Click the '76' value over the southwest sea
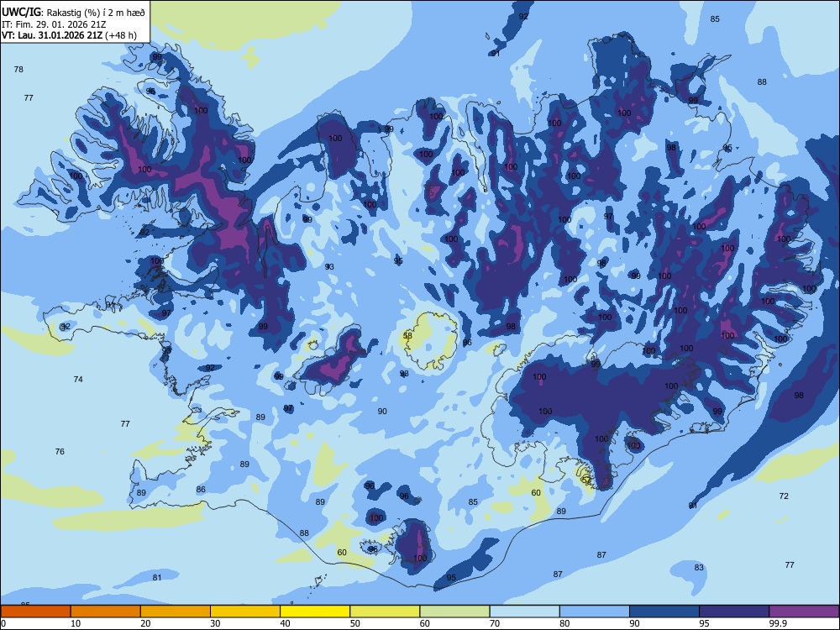 click(x=60, y=452)
